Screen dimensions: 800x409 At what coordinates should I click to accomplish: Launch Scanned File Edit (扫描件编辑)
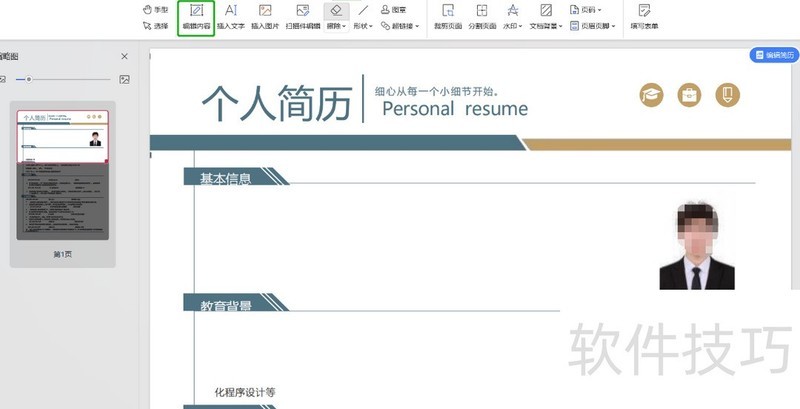(x=303, y=18)
